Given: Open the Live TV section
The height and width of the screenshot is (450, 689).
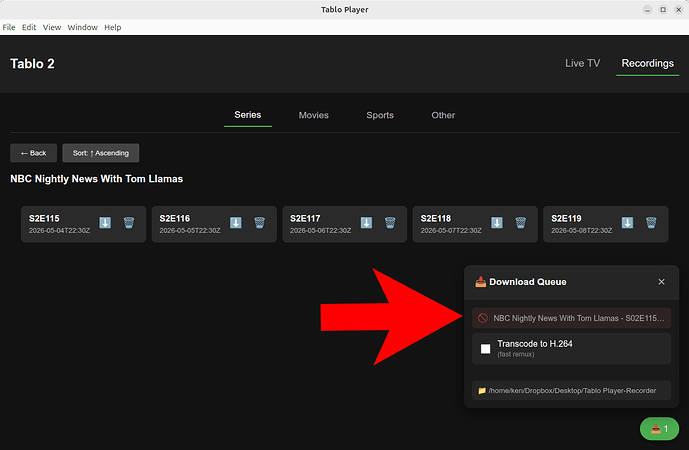Looking at the screenshot, I should click(x=583, y=63).
